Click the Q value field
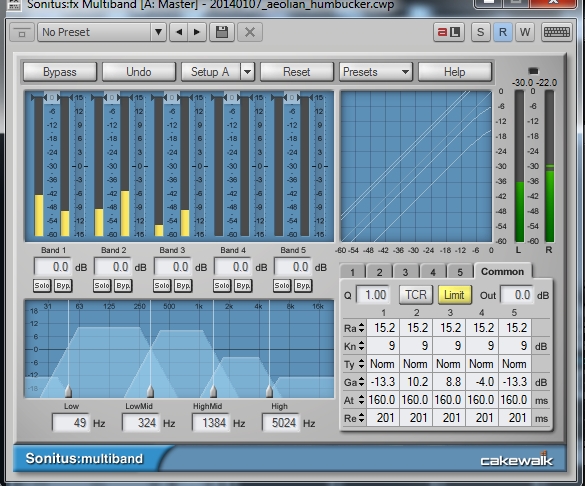The image size is (585, 486). [373, 295]
